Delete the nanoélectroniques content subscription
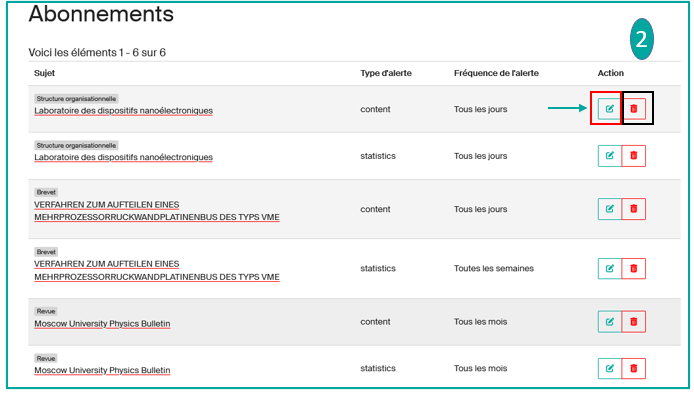The width and height of the screenshot is (694, 395). point(634,109)
